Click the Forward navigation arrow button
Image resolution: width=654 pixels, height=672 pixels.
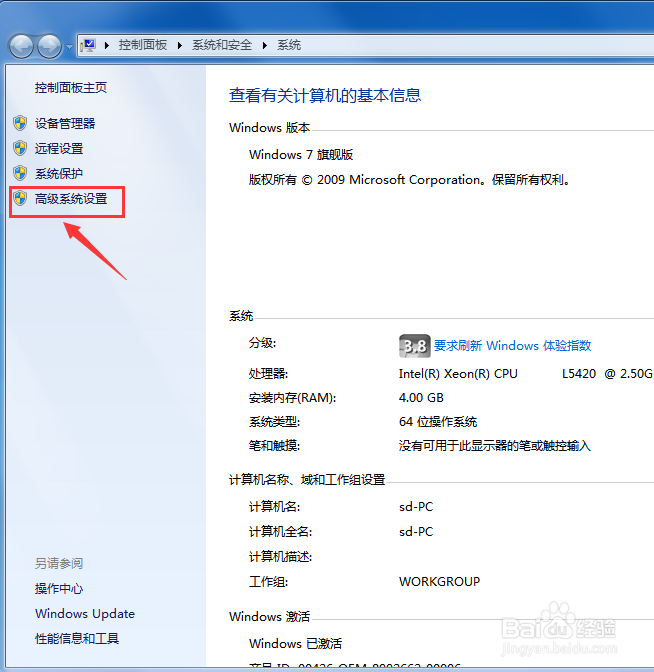tap(49, 46)
